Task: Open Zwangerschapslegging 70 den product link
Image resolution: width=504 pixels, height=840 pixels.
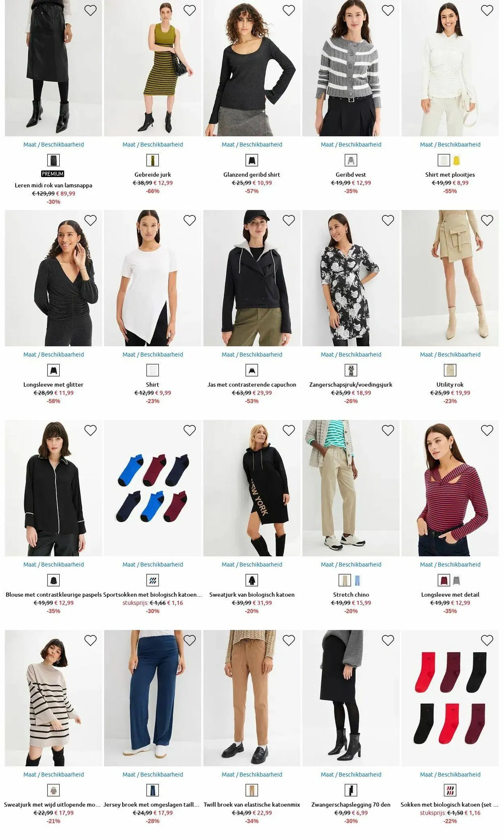Action: tap(351, 804)
